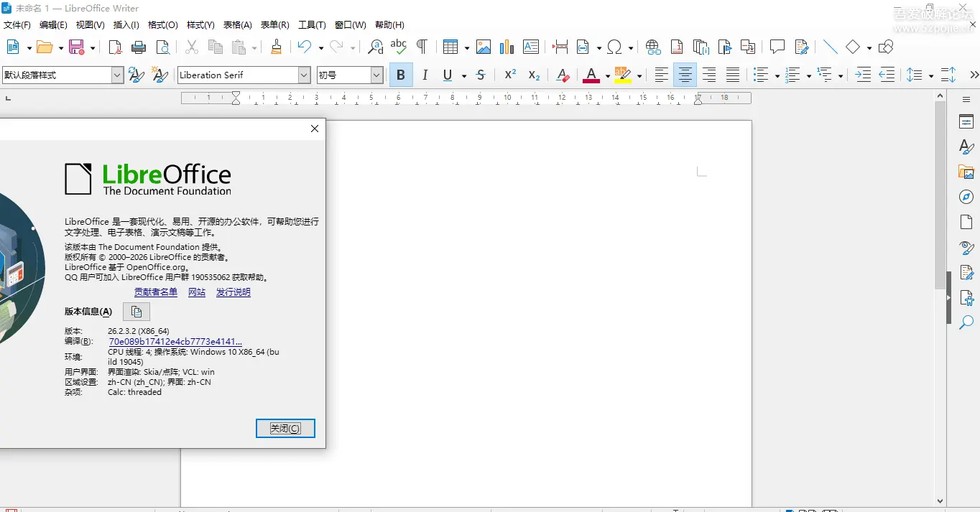This screenshot has width=980, height=512.
Task: Toggle Italic formatting
Action: point(425,75)
